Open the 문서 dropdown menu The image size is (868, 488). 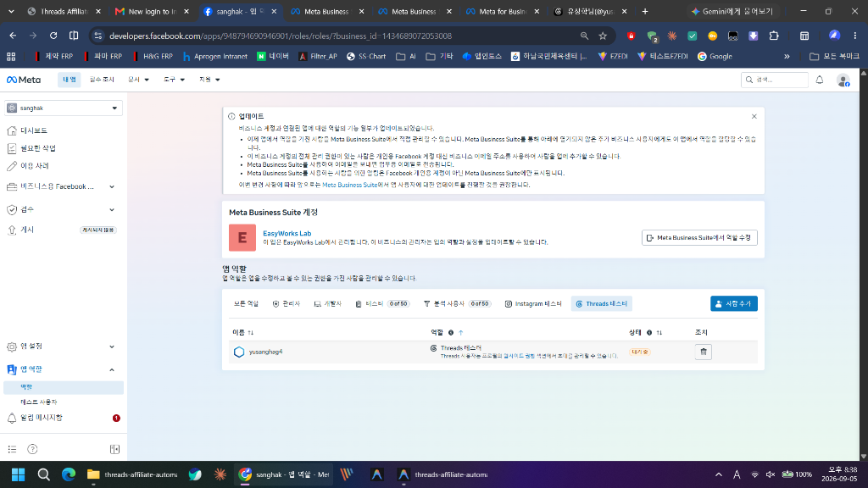pyautogui.click(x=138, y=80)
